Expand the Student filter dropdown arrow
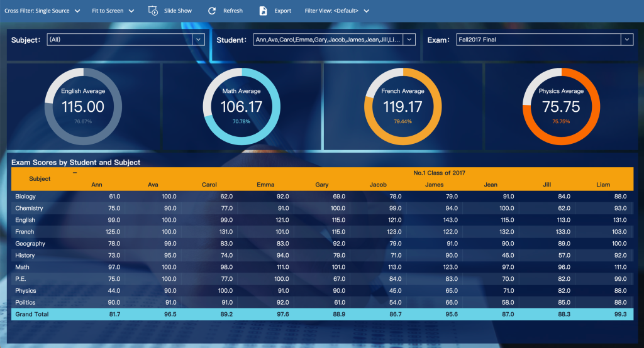 coord(409,40)
